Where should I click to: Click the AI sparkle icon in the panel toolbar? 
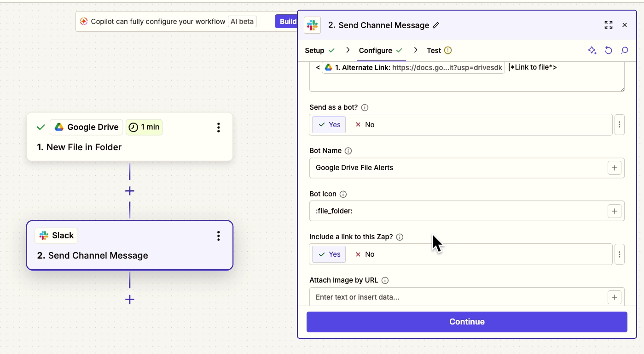point(592,50)
